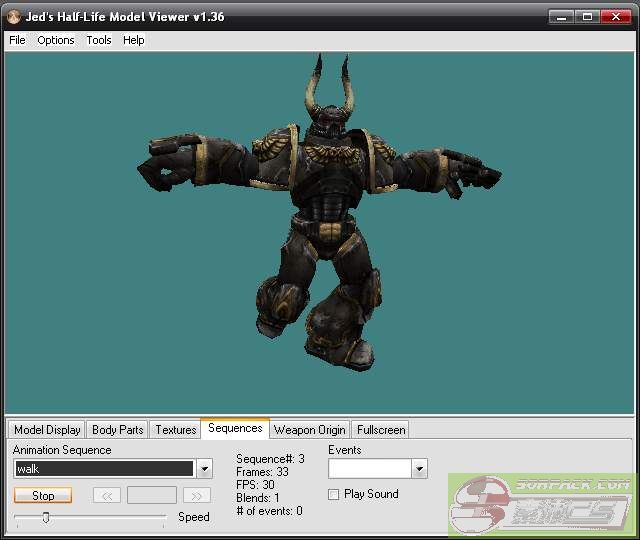Viewport: 640px width, 540px height.
Task: Step back one frame with << button
Action: pyautogui.click(x=107, y=495)
